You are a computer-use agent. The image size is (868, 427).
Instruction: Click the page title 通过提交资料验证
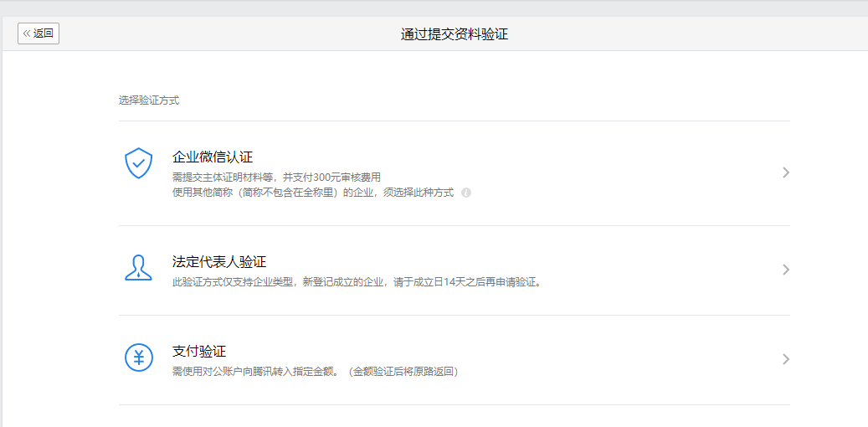coord(454,34)
